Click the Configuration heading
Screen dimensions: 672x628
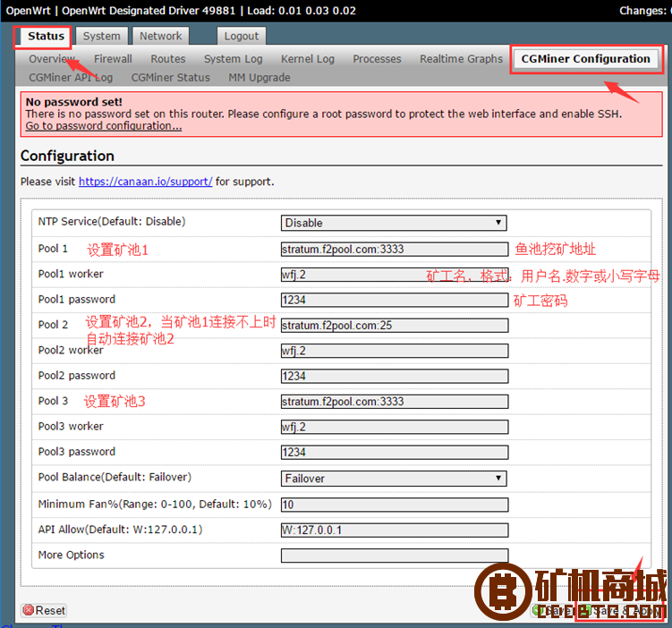pos(67,156)
